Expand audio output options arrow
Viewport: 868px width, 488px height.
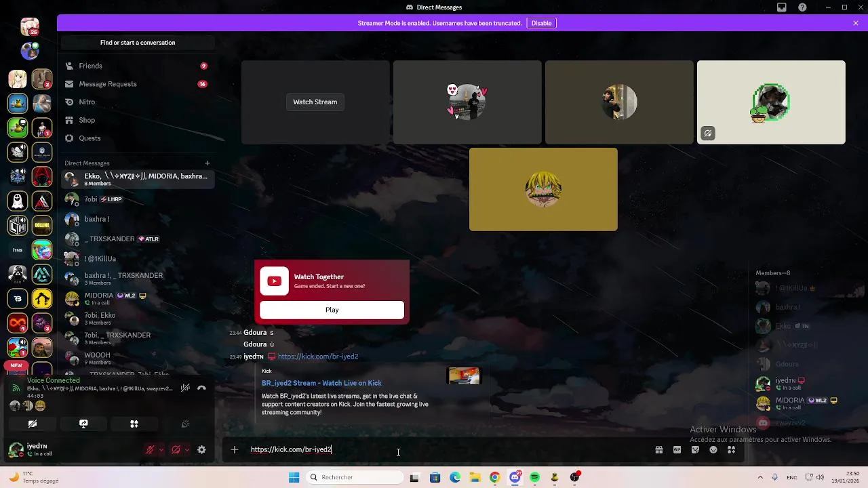(x=187, y=449)
